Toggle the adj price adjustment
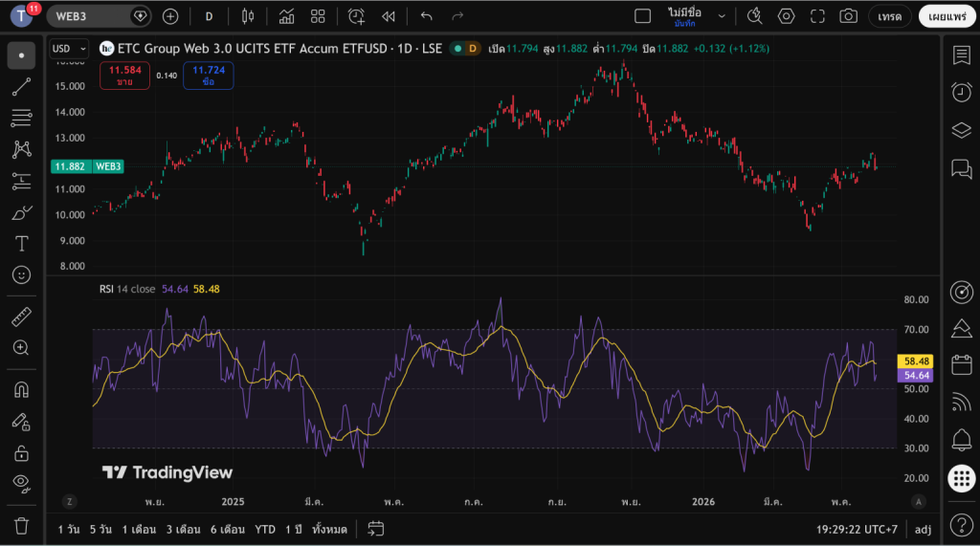This screenshot has height=546, width=980. tap(923, 529)
